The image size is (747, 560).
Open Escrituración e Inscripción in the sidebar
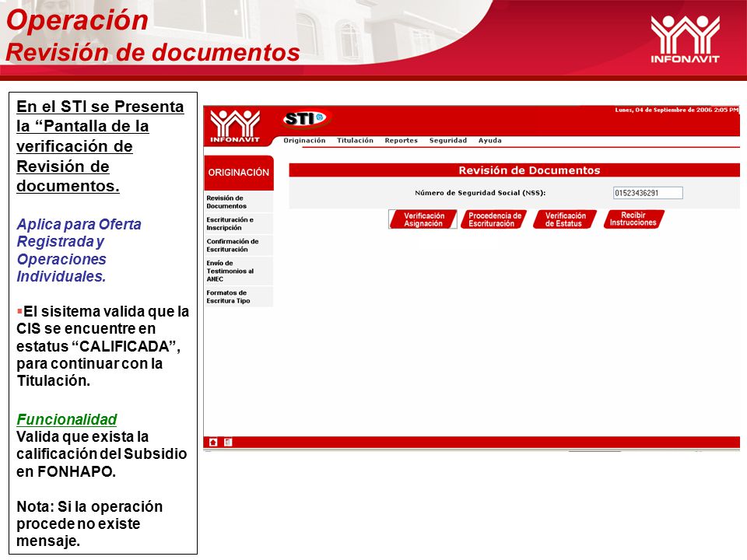238,224
